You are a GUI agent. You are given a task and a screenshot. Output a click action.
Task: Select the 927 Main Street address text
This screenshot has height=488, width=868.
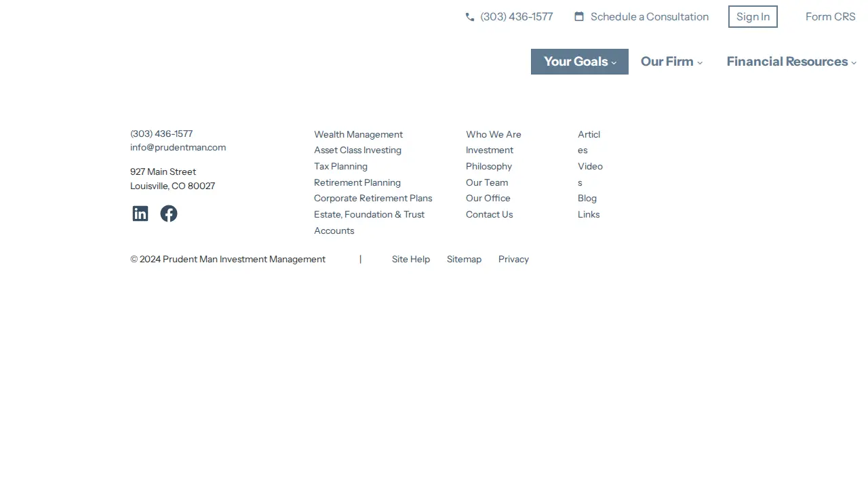[163, 171]
